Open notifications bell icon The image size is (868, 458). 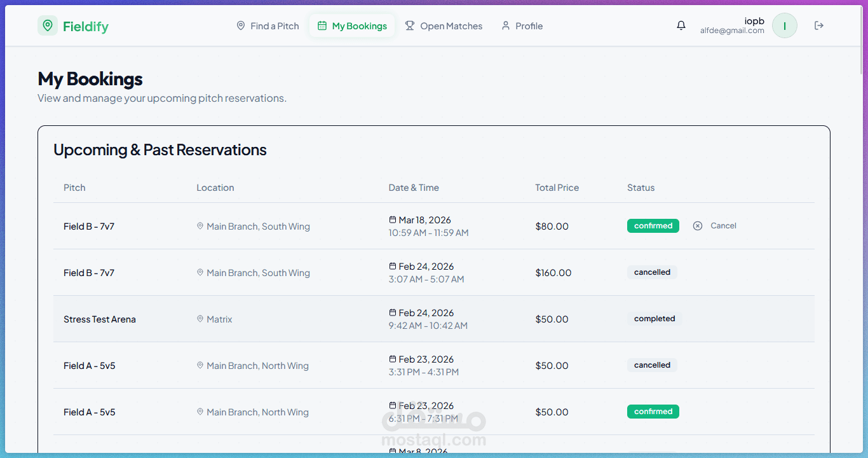(681, 25)
